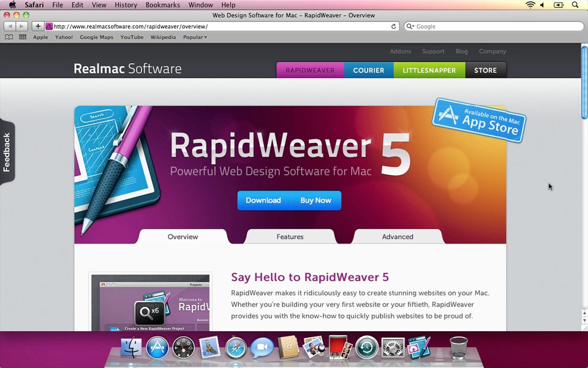Click the Realmac Software logo
The height and width of the screenshot is (368, 588).
point(127,69)
